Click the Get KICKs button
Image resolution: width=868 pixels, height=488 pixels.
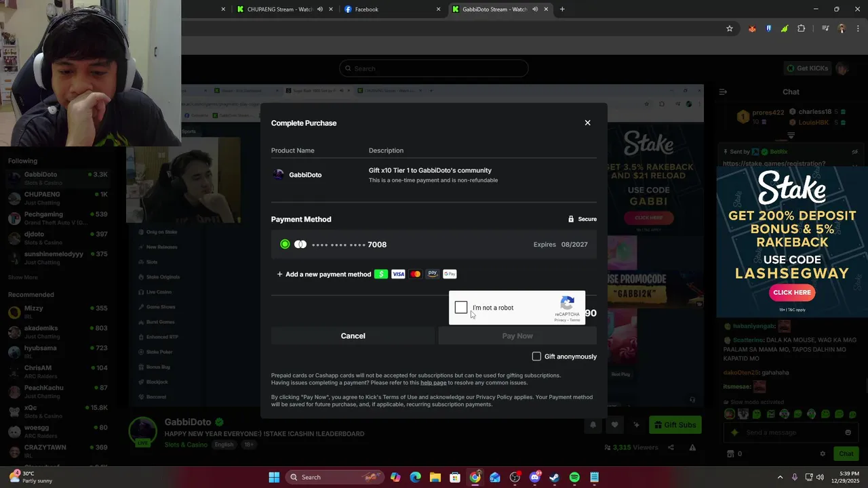(807, 68)
